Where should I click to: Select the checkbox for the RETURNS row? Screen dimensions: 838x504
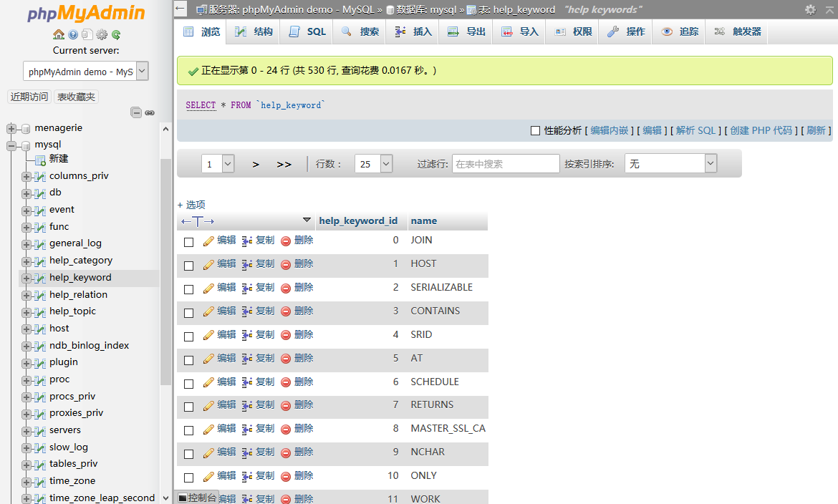tap(189, 407)
